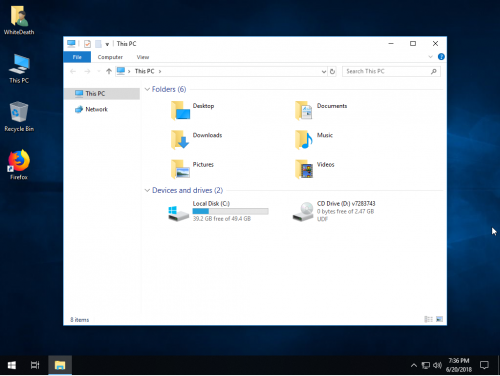This screenshot has height=376, width=500.
Task: Select the Videos folder icon
Action: coord(304,169)
